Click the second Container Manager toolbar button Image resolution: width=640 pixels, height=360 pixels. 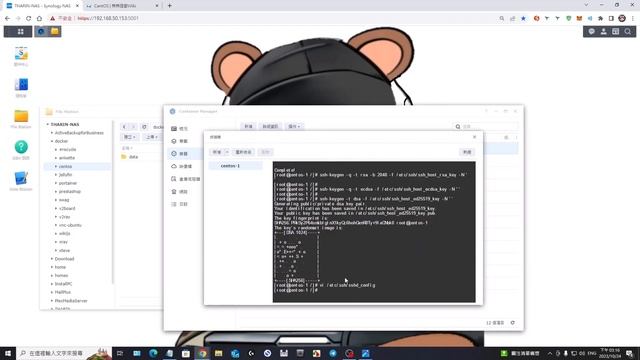270,127
